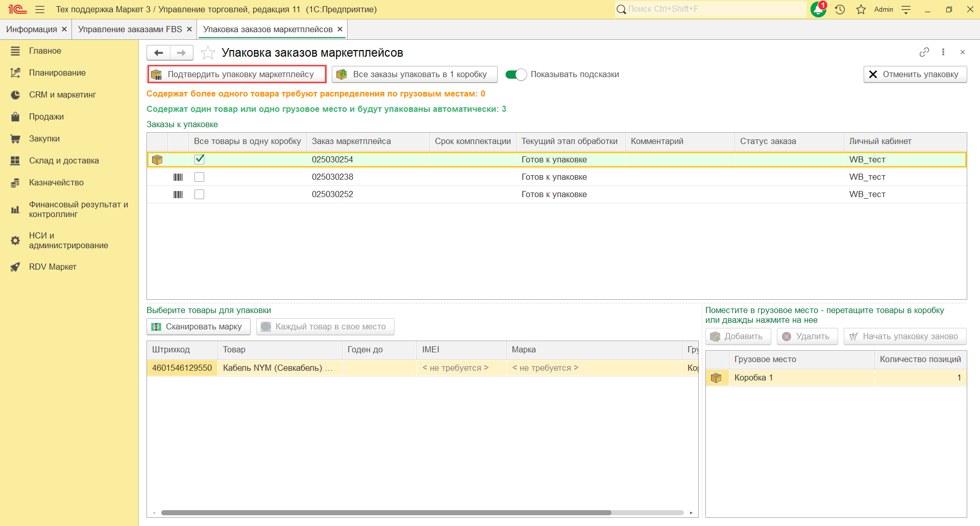The width and height of the screenshot is (980, 526).
Task: Click the horizontal scrollbar of goods table
Action: (x=386, y=513)
